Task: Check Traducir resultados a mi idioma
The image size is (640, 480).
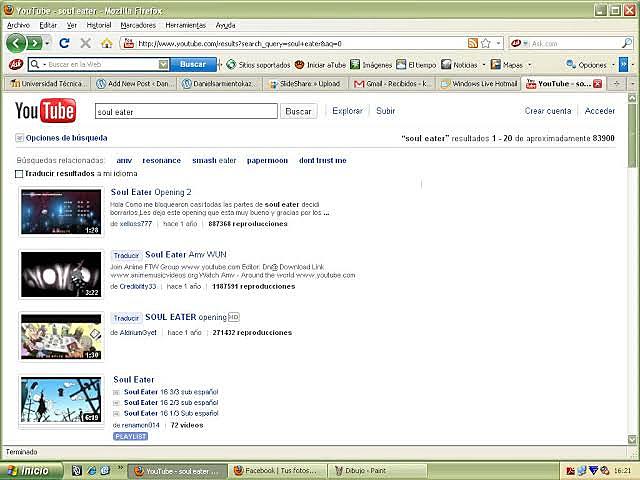Action: tap(19, 174)
